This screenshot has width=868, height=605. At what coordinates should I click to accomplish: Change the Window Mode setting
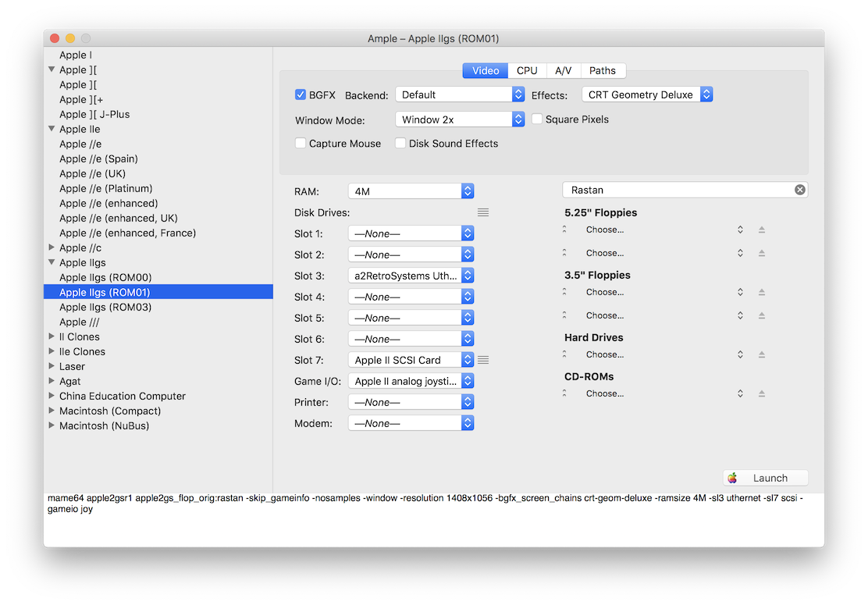pos(460,120)
